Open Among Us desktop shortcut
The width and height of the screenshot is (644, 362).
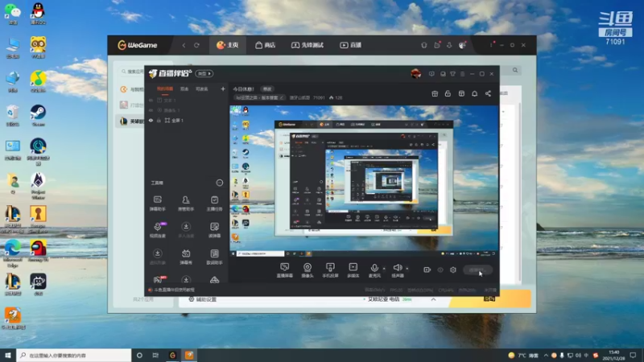click(x=38, y=251)
